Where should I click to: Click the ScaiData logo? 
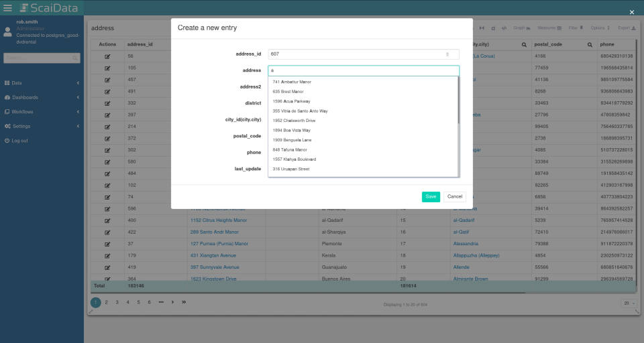click(x=49, y=8)
